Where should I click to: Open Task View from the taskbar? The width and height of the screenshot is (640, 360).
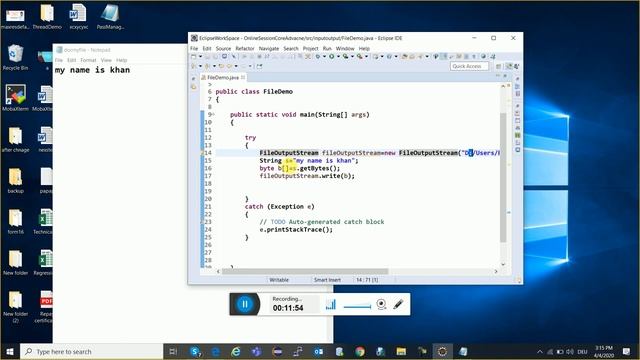[173, 351]
